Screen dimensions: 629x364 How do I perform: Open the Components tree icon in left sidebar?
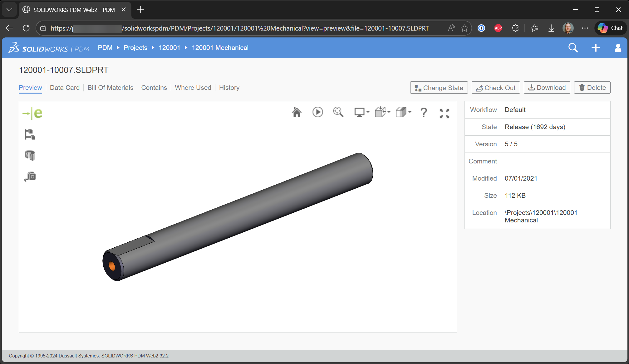click(x=30, y=134)
